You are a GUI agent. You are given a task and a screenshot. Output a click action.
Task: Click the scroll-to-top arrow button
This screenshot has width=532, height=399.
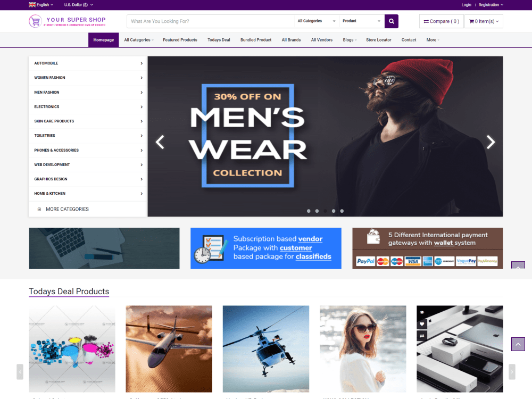[x=518, y=344]
